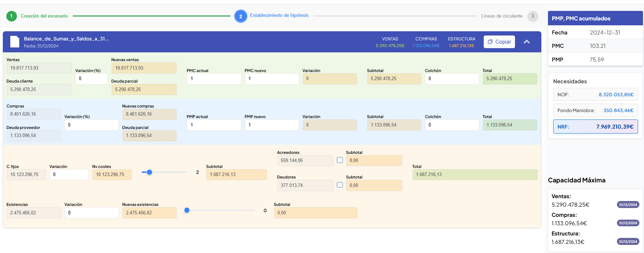Click step 1 green circle icon
Viewport: 644px width, 253px height.
12,16
